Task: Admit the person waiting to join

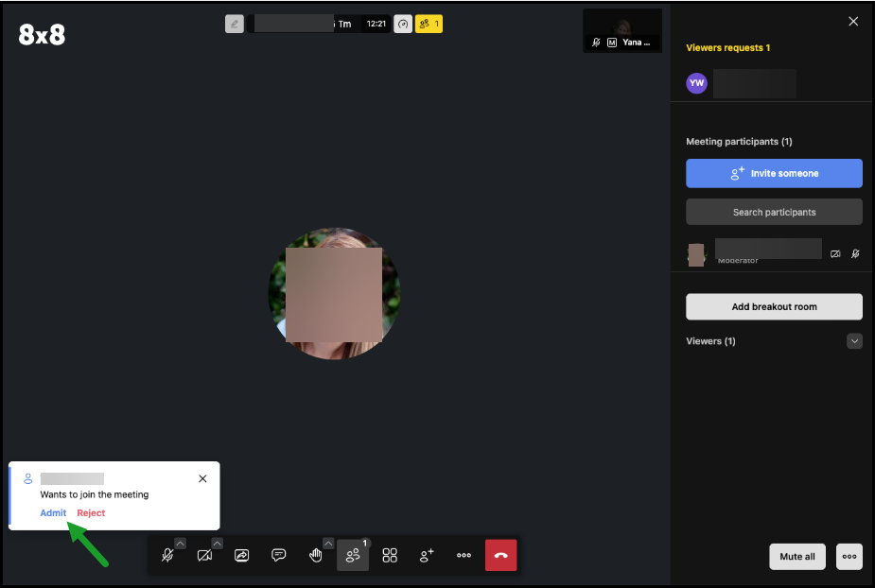Action: coord(53,513)
